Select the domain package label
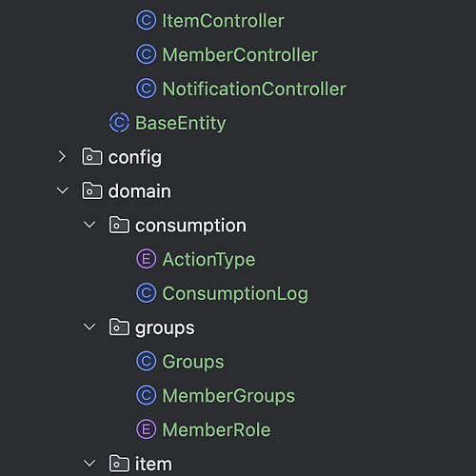 point(140,191)
